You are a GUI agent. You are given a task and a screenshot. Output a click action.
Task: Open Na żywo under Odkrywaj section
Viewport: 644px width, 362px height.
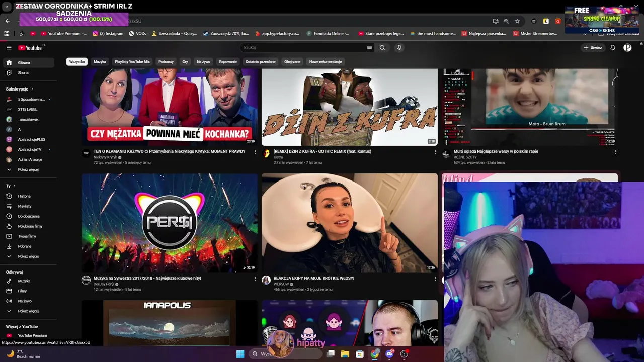pos(28,301)
